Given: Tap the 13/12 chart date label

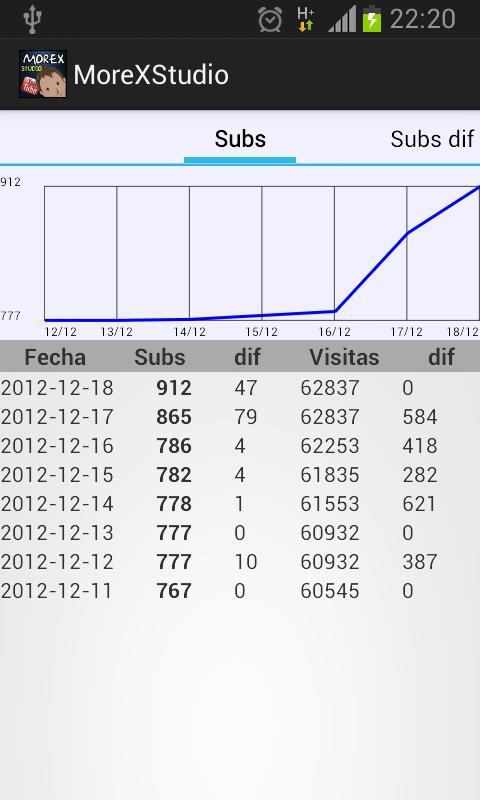Looking at the screenshot, I should (116, 332).
